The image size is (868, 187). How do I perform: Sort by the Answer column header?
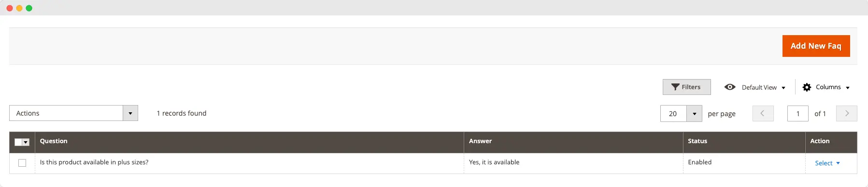pos(480,141)
